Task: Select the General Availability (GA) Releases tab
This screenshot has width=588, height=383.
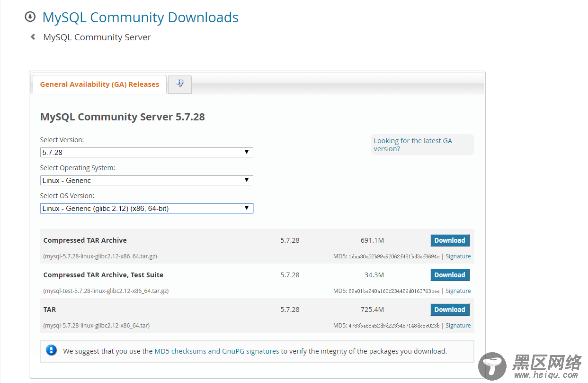Action: [99, 84]
